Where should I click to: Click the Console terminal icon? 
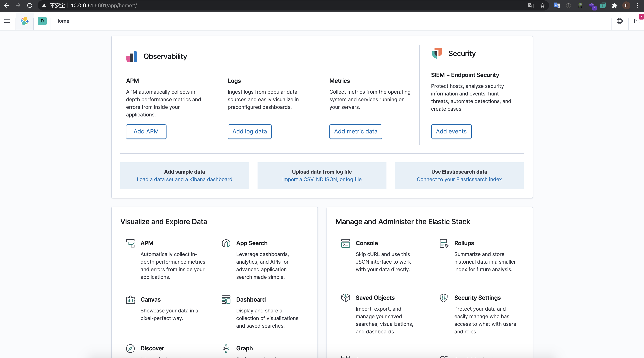point(345,243)
